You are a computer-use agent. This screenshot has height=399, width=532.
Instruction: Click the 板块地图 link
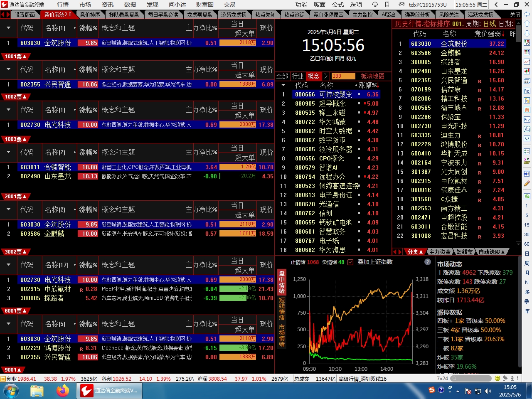click(x=373, y=76)
